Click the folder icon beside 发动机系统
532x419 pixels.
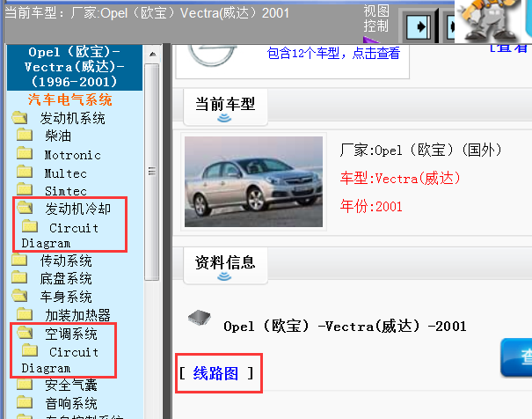tap(19, 118)
